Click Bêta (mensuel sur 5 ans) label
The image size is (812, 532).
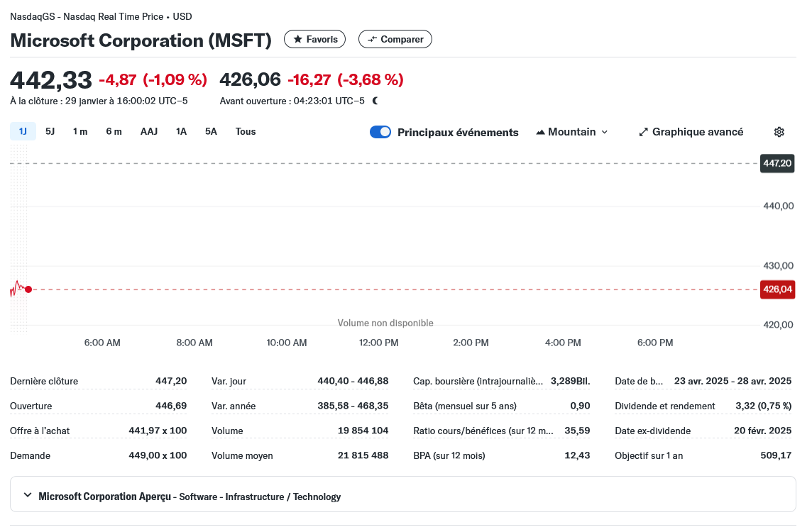click(465, 406)
